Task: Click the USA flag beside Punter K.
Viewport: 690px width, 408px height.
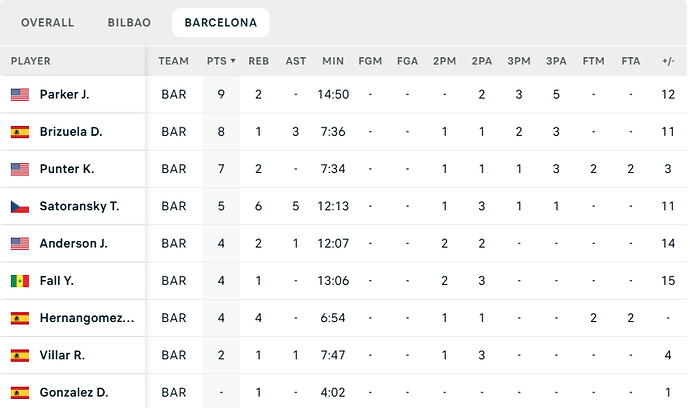Action: [20, 169]
